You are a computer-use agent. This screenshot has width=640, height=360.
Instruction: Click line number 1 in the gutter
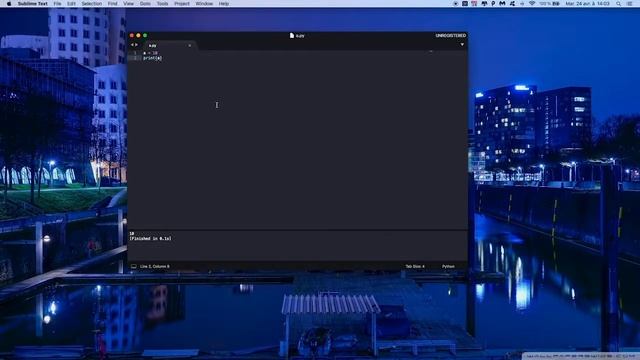coord(135,53)
